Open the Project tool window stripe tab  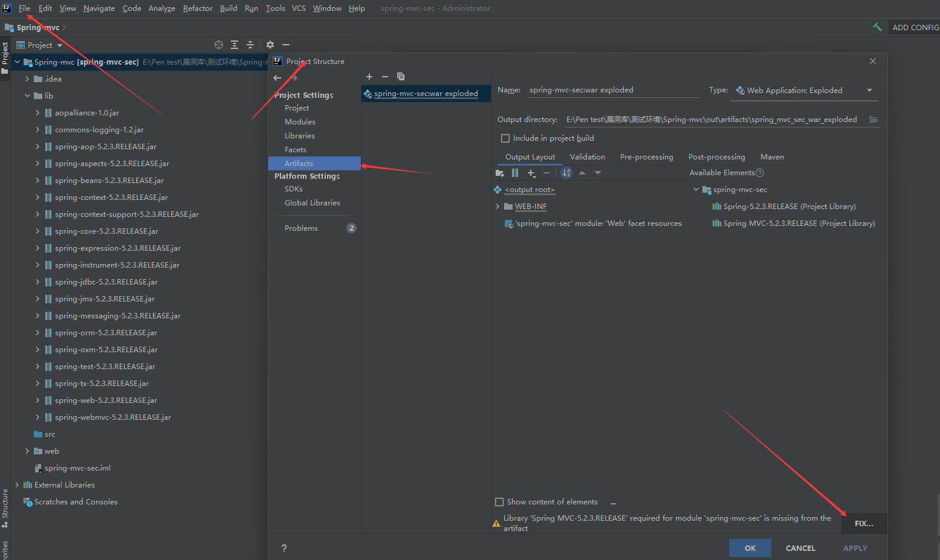click(5, 57)
